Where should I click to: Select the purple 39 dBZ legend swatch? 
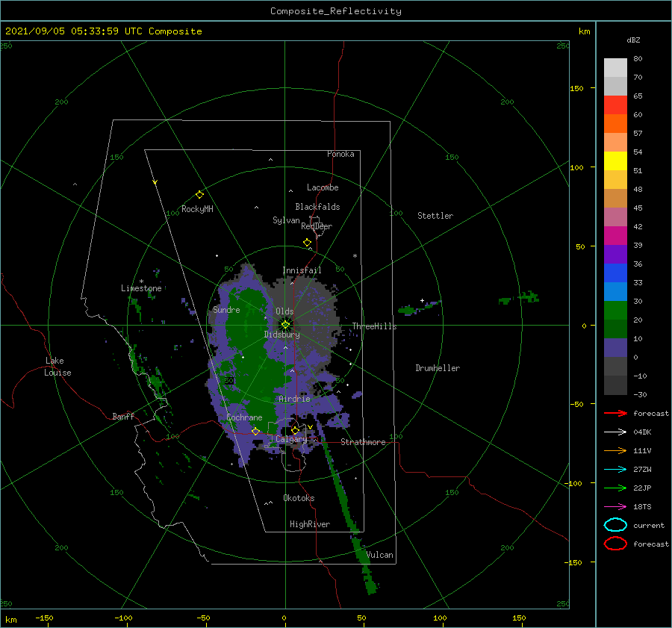click(x=615, y=254)
